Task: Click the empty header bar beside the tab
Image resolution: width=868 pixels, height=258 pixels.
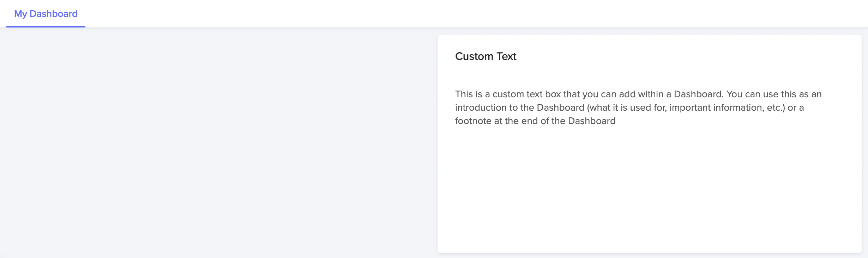Action: click(x=476, y=13)
